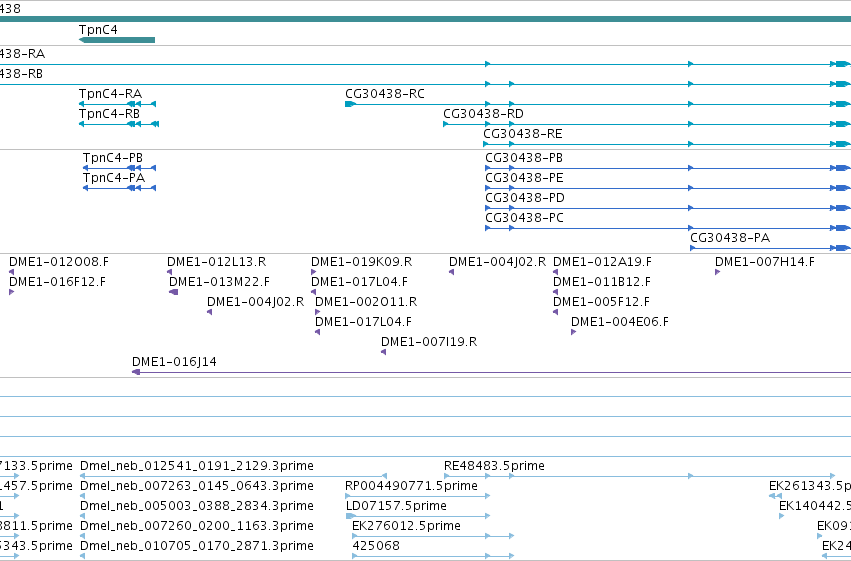Select the TpnC4-PB protein feature
This screenshot has width=851, height=561.
click(x=119, y=168)
